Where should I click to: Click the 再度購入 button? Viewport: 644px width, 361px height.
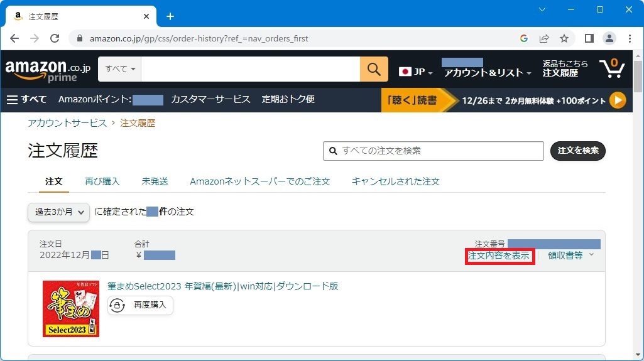click(141, 305)
